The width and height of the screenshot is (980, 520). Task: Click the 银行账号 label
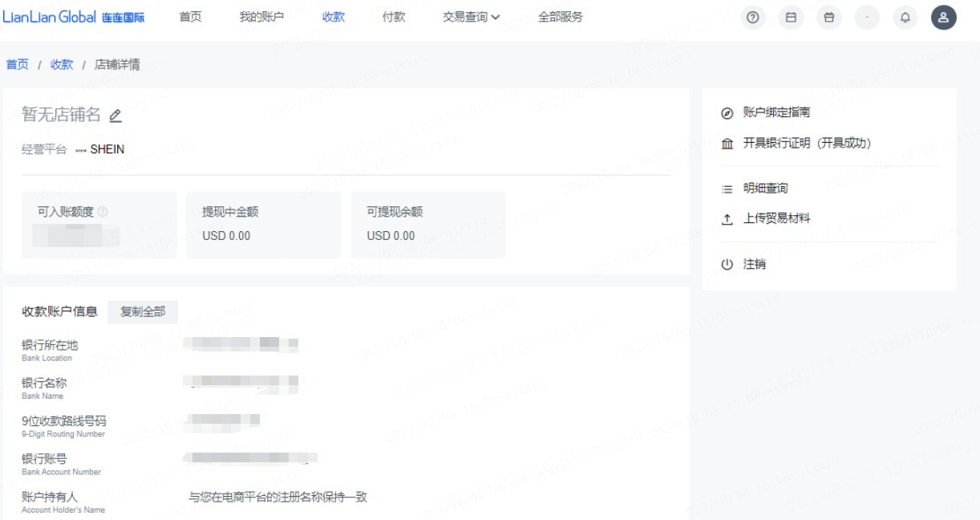point(44,459)
